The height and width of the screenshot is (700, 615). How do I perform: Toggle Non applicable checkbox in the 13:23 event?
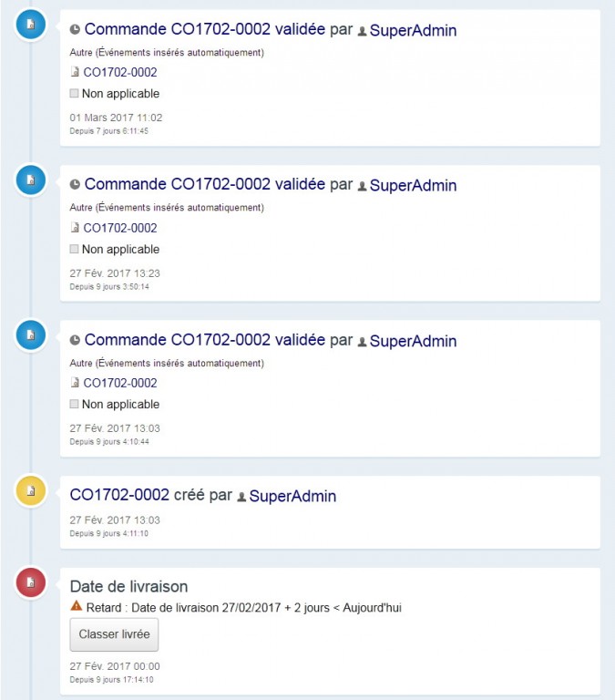point(75,249)
